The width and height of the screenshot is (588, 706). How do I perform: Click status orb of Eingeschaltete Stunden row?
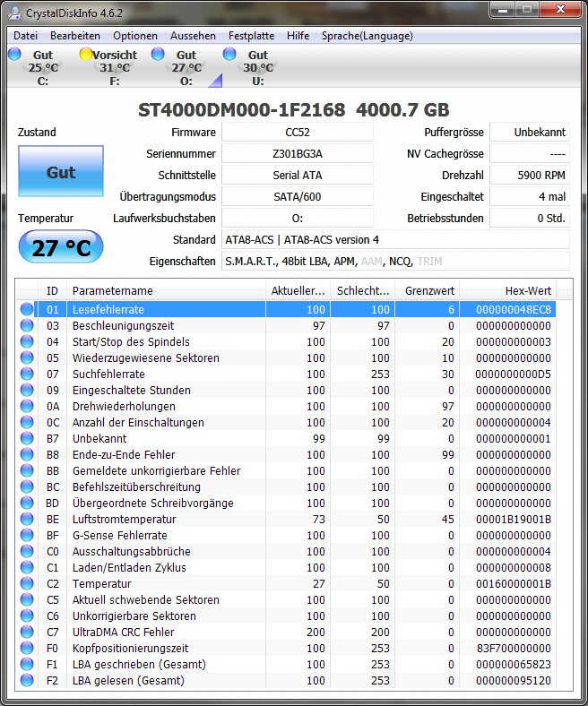(27, 390)
